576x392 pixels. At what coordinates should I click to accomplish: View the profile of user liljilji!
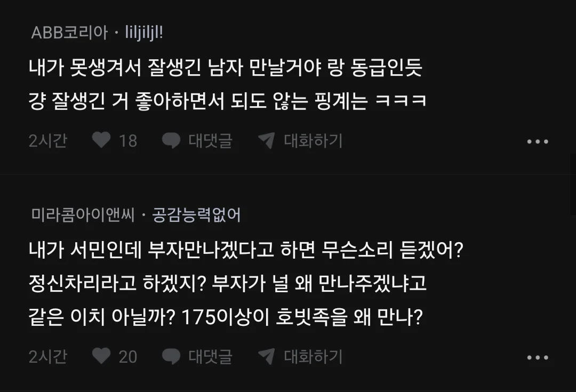143,33
